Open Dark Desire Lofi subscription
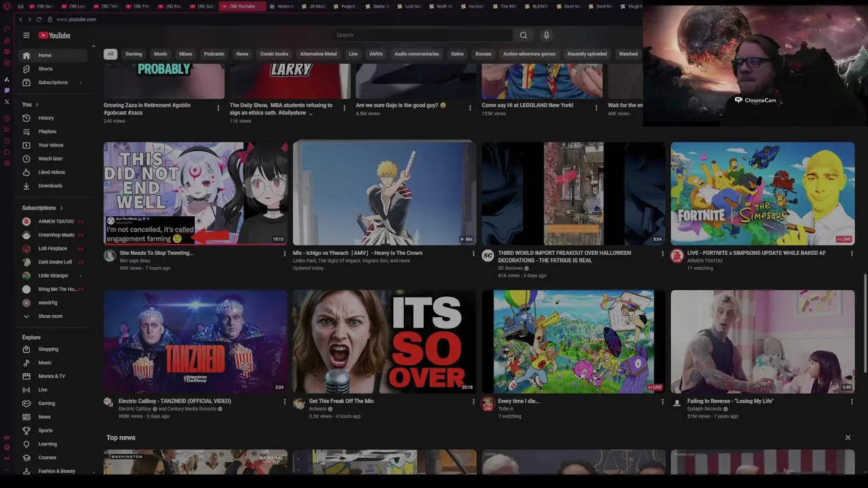The height and width of the screenshot is (488, 868). coord(54,262)
